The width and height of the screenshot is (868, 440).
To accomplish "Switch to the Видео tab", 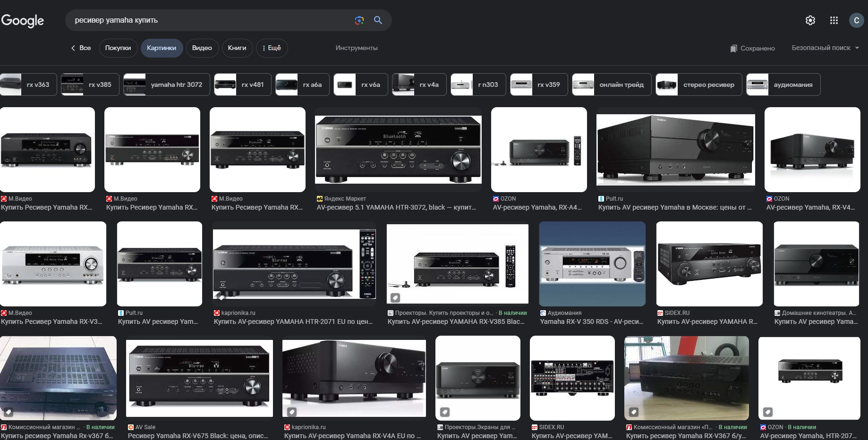I will pyautogui.click(x=202, y=48).
